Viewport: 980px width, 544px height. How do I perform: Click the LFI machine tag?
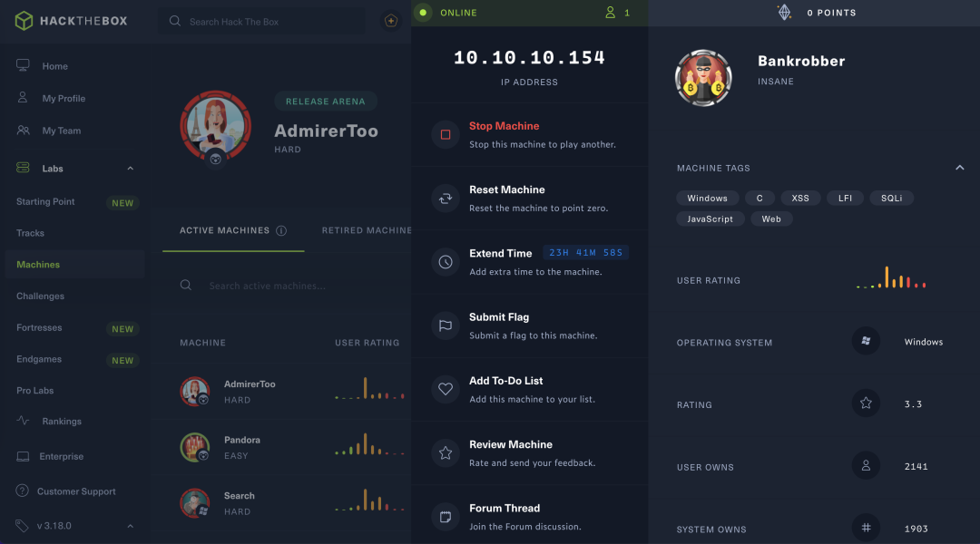(x=845, y=198)
